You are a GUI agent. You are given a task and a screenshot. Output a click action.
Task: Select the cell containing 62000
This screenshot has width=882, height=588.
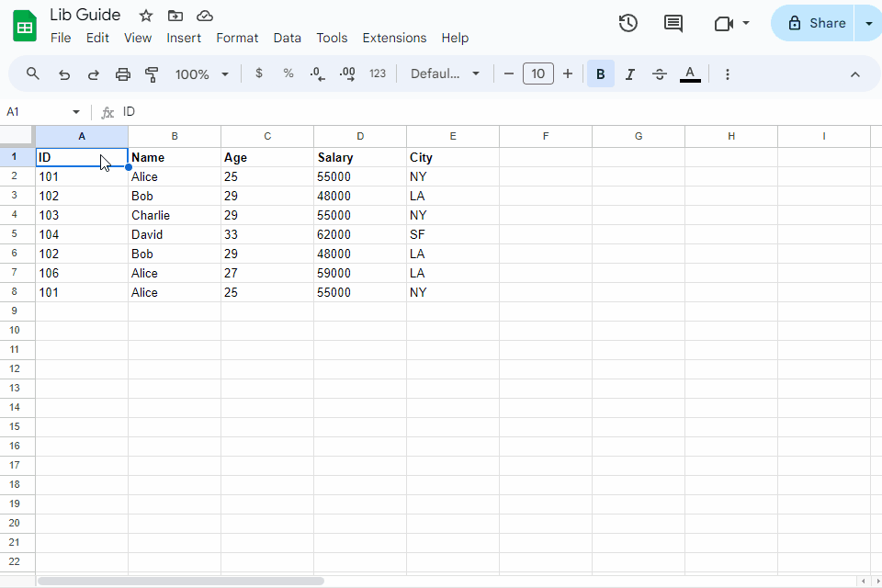coord(360,234)
